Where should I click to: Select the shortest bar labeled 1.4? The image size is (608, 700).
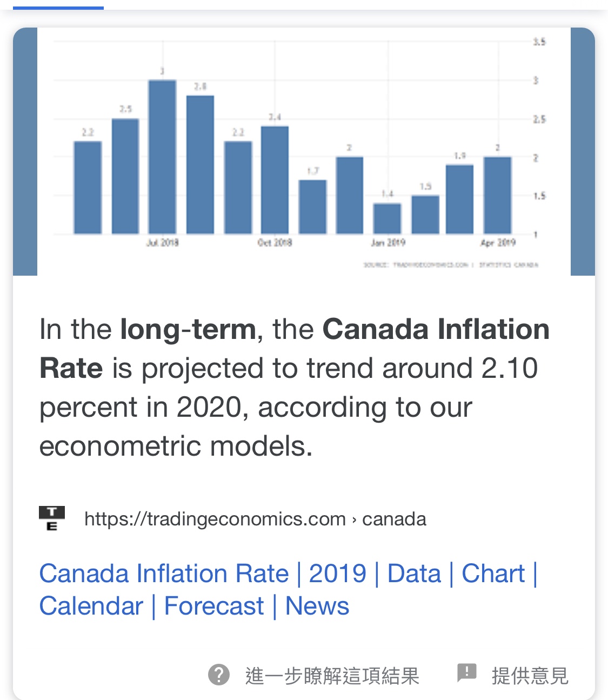point(387,218)
